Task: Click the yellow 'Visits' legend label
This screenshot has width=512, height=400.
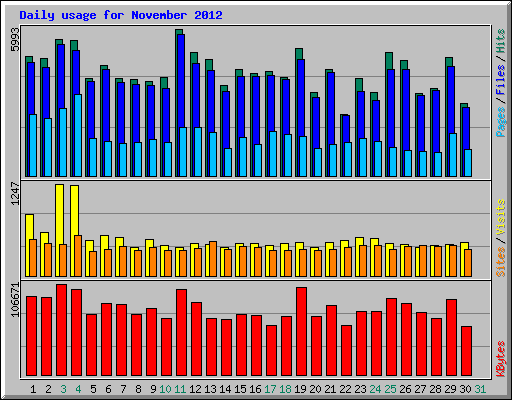Action: 500,217
